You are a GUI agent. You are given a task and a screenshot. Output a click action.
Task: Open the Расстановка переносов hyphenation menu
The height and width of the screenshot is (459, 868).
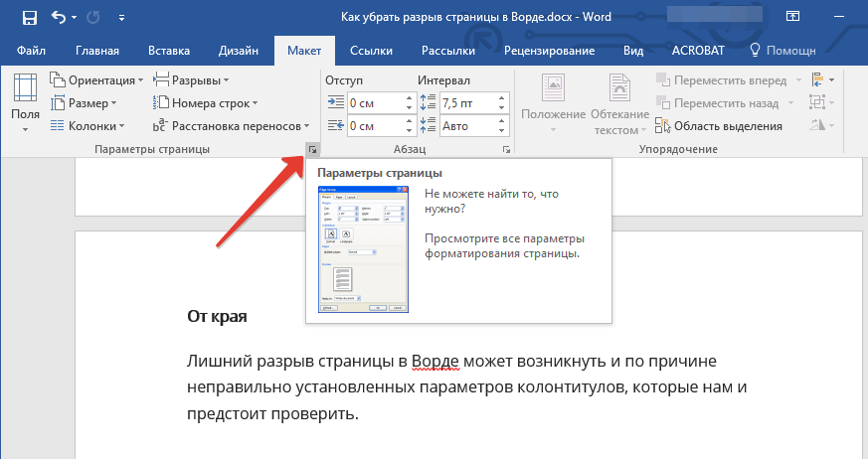tap(231, 126)
